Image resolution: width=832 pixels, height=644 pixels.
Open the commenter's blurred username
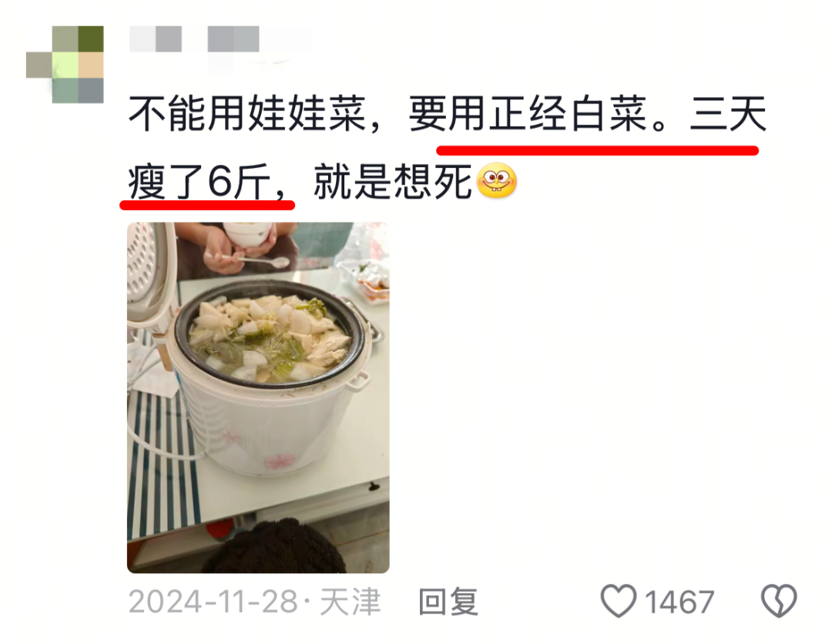220,39
